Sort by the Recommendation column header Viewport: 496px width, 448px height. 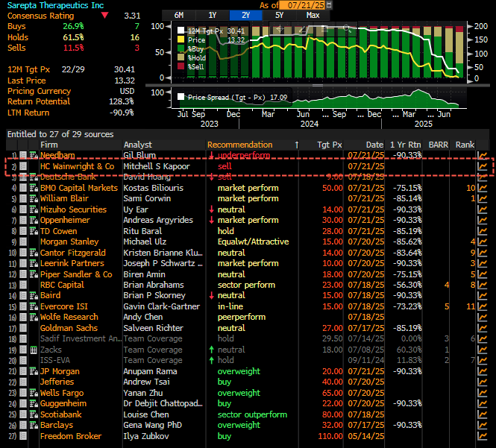click(239, 145)
